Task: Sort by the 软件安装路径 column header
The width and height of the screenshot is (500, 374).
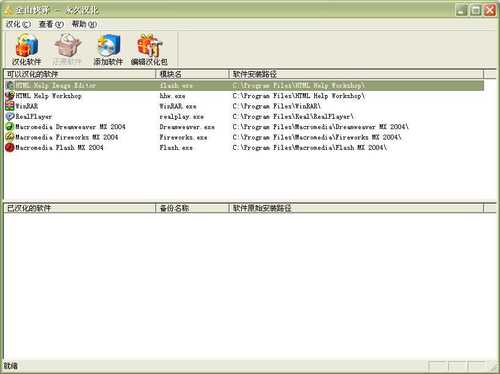Action: 356,74
